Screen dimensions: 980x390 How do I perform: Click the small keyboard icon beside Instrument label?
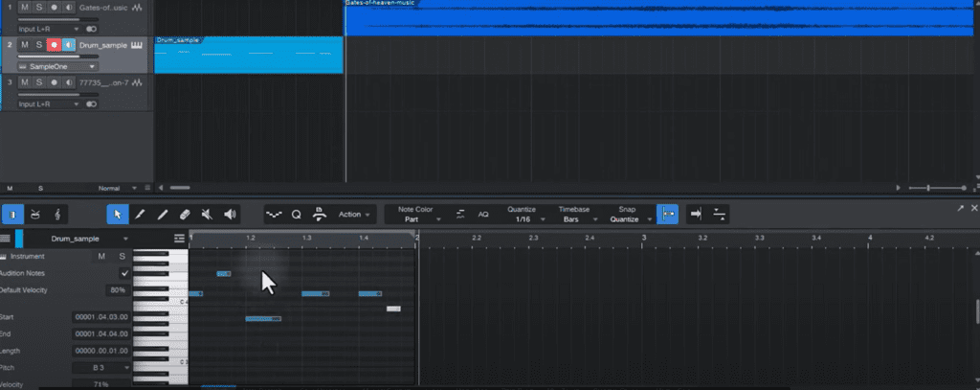point(3,256)
